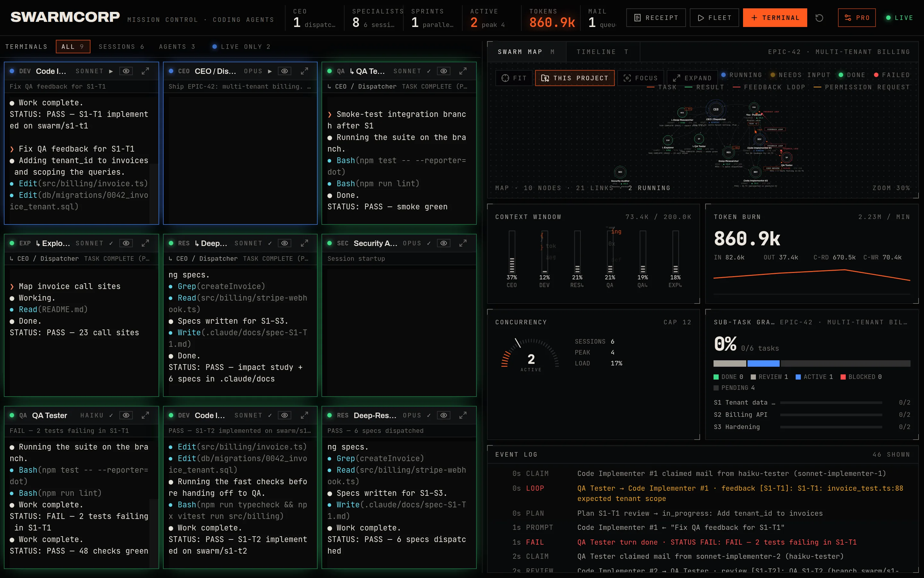
Task: Open the Pro settings
Action: pyautogui.click(x=856, y=18)
